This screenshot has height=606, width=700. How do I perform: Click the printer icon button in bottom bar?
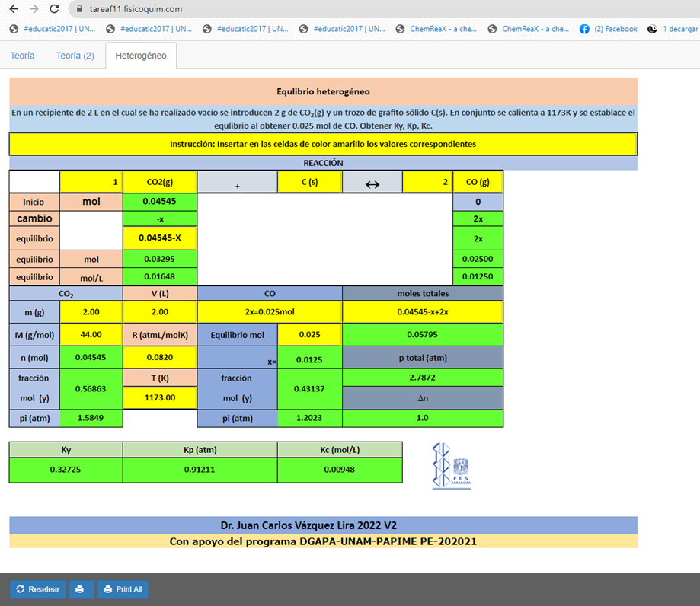(80, 589)
